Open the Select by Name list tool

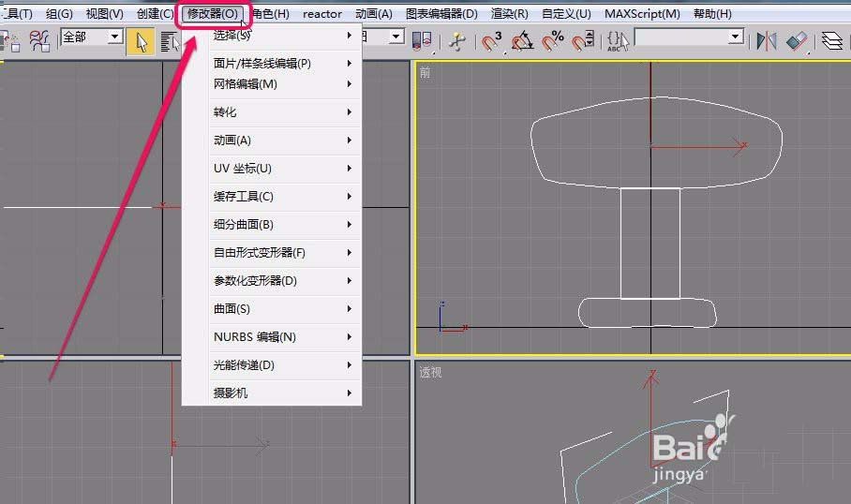pyautogui.click(x=169, y=42)
